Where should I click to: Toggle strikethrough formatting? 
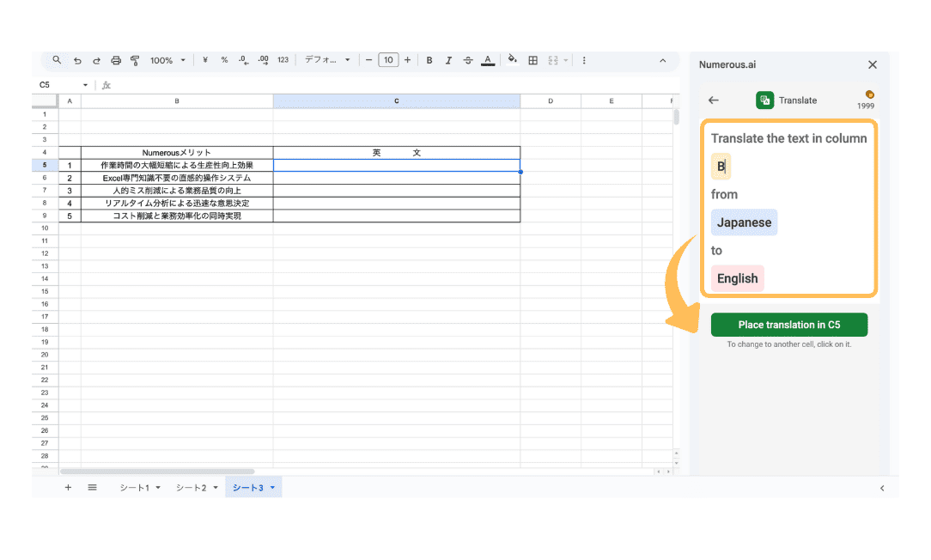pyautogui.click(x=468, y=61)
